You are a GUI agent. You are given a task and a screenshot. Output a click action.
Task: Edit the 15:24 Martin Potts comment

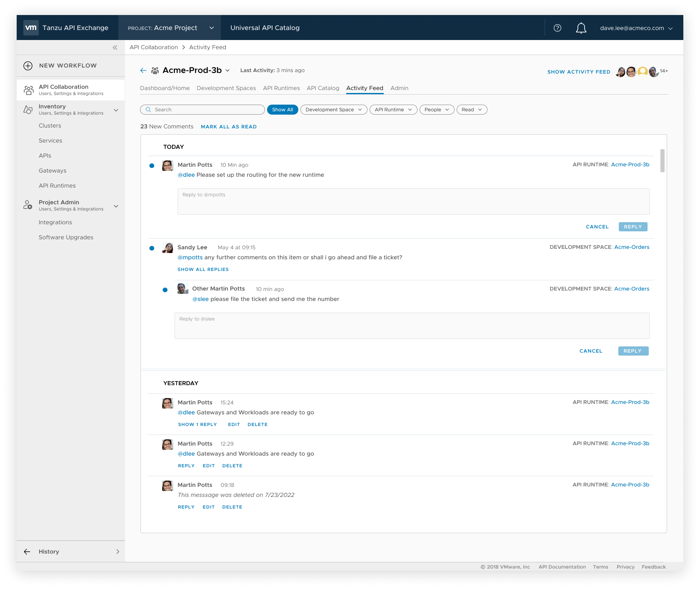[234, 424]
